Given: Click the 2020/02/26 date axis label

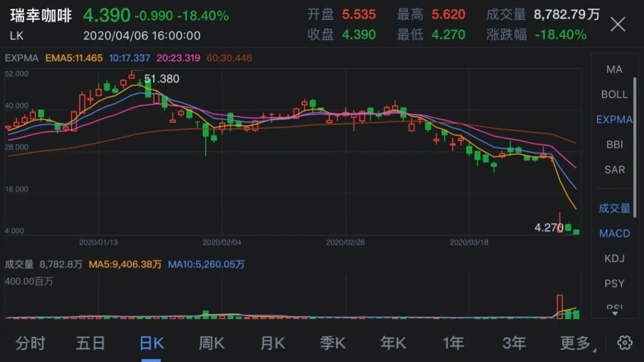Looking at the screenshot, I should pos(345,243).
